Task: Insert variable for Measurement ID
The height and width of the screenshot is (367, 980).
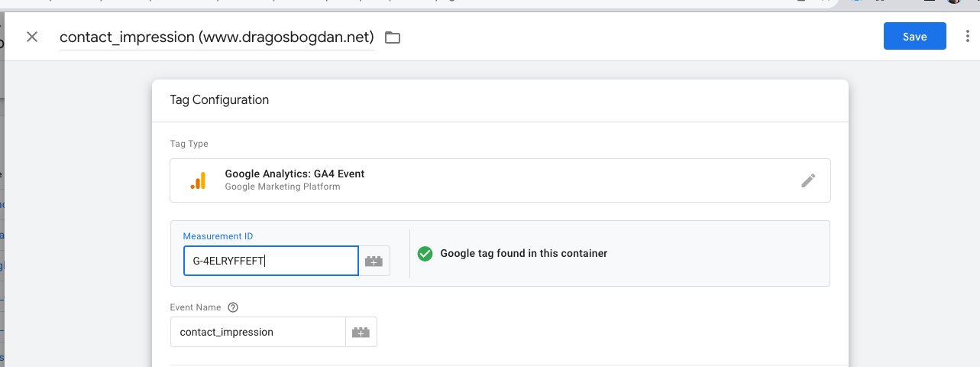Action: (374, 261)
